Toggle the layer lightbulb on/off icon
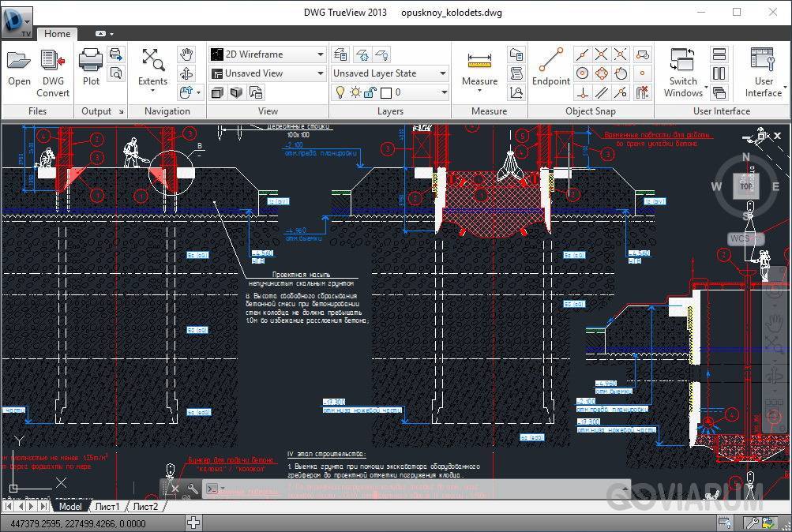This screenshot has height=532, width=792. (340, 92)
